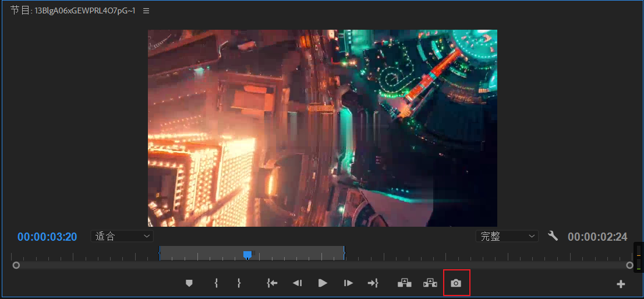
Task: Click the video preview frame
Action: [x=323, y=128]
